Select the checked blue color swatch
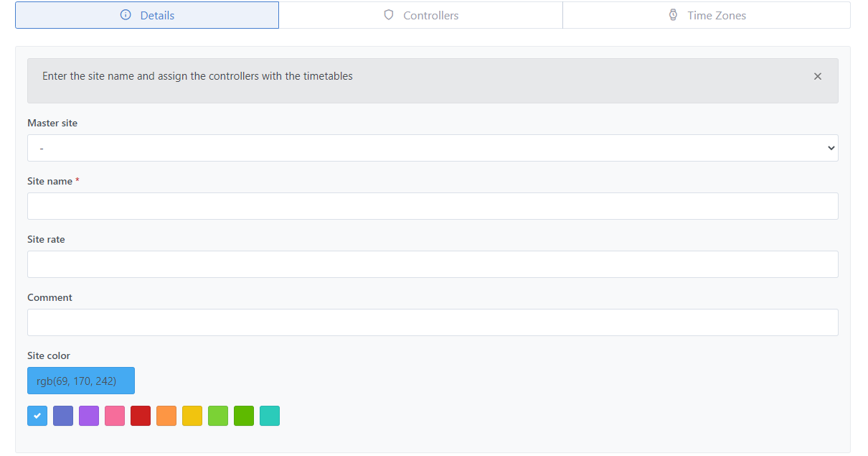The height and width of the screenshot is (456, 868). coord(37,416)
